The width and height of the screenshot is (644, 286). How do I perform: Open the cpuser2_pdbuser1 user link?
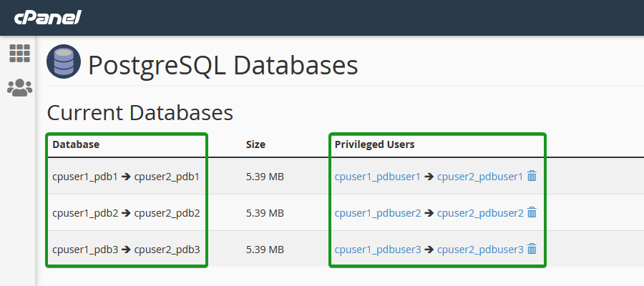point(480,177)
